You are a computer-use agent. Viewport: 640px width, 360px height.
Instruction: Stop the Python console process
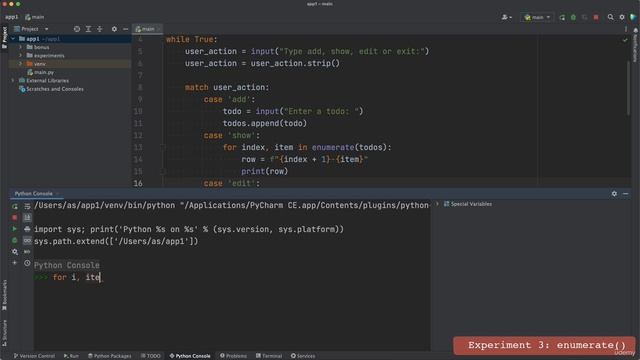[15, 218]
